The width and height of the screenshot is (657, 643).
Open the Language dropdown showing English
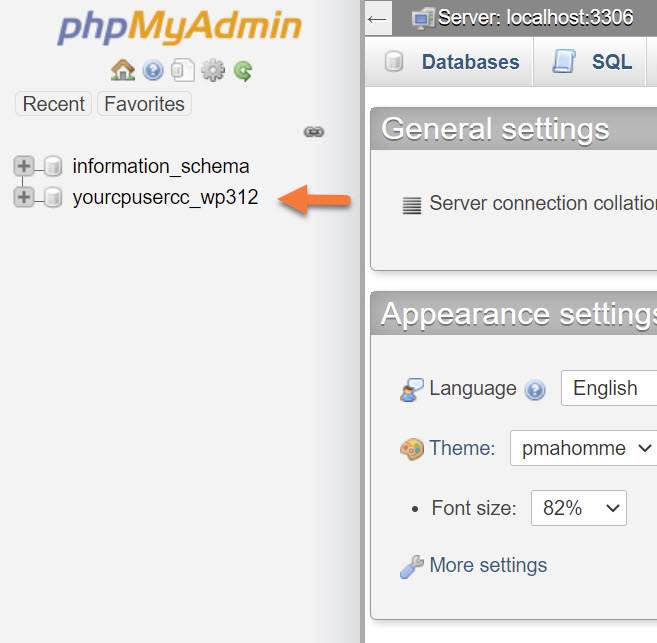click(x=608, y=388)
